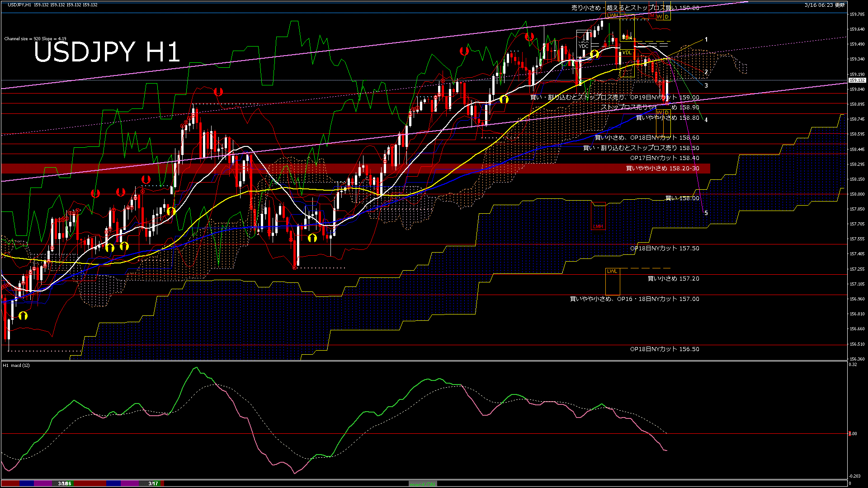This screenshot has height=488, width=868.
Task: Click the 3/16 06:23 更新 timestamp
Action: pos(825,5)
